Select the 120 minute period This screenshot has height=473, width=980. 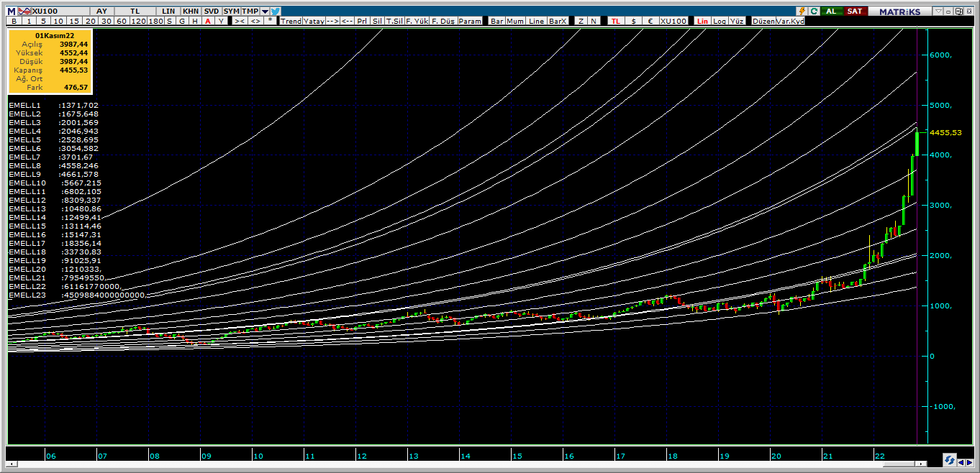tap(138, 21)
